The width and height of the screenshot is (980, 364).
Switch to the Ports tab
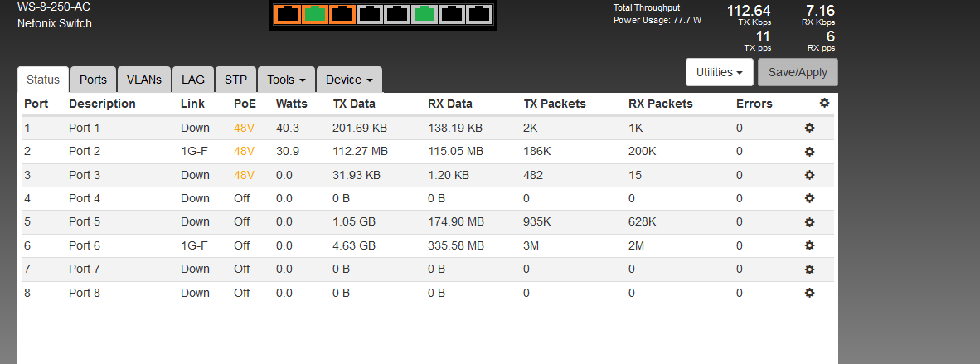[x=93, y=80]
